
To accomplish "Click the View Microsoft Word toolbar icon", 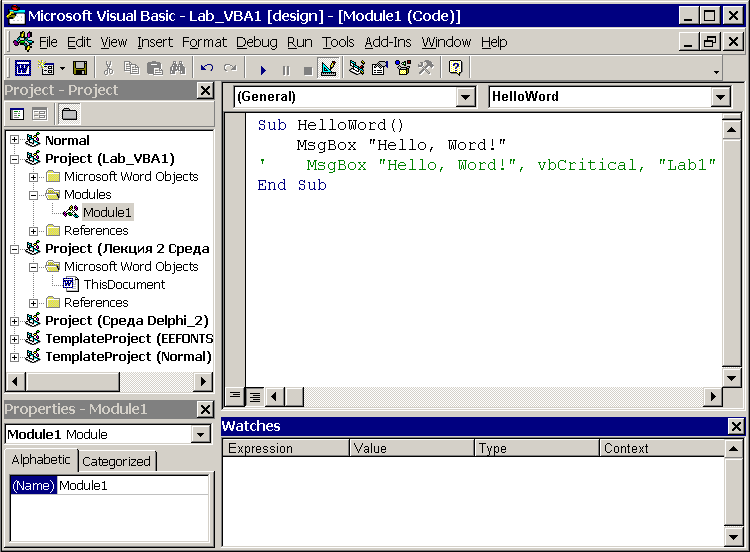I will pos(22,68).
